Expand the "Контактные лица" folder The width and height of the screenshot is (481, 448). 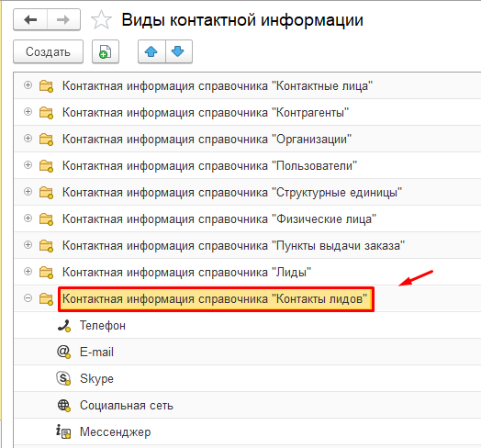click(x=28, y=85)
